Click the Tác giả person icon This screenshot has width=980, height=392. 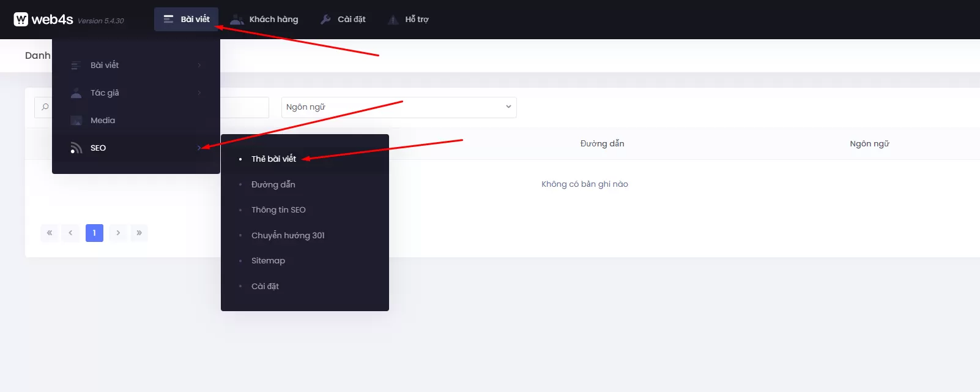click(x=76, y=93)
